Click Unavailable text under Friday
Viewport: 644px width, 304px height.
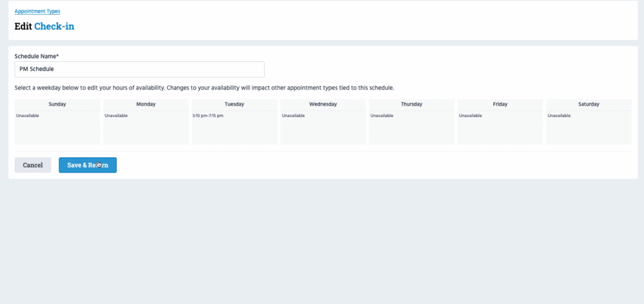(x=471, y=116)
